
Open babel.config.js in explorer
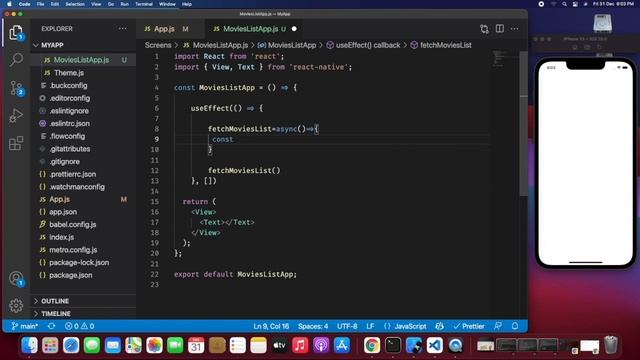(x=84, y=224)
